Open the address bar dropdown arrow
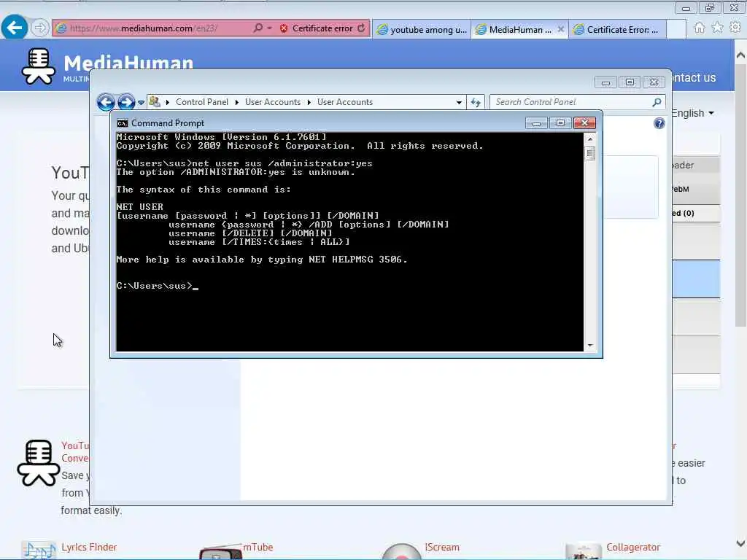 (270, 28)
